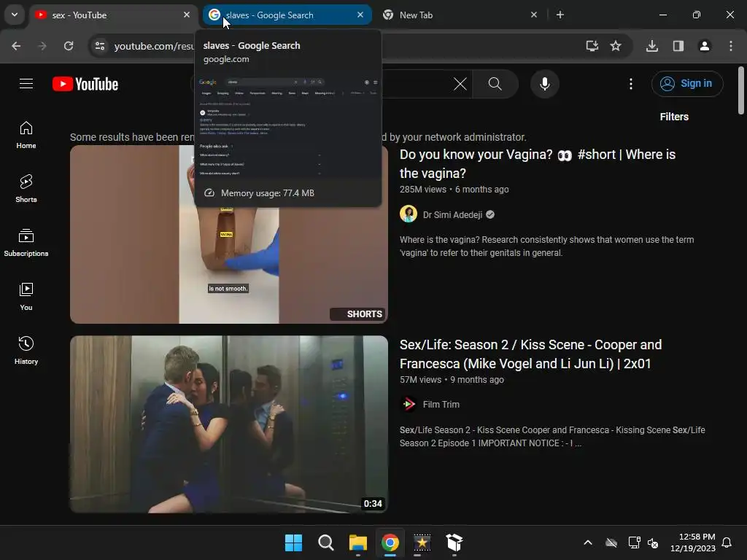This screenshot has height=560, width=747.
Task: Open File Explorer from the taskbar
Action: [357, 542]
